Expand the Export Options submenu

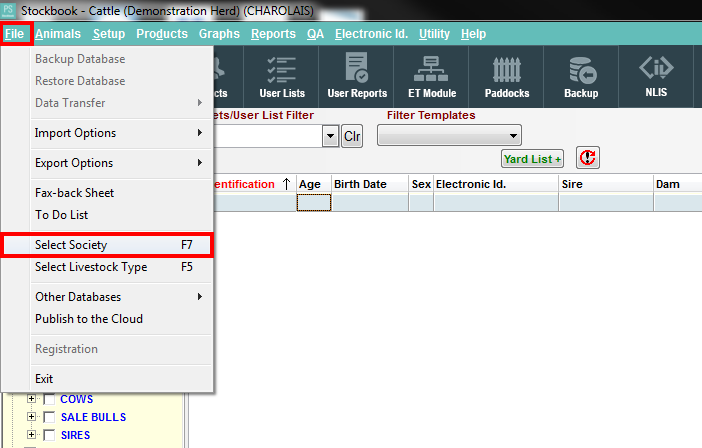click(119, 163)
